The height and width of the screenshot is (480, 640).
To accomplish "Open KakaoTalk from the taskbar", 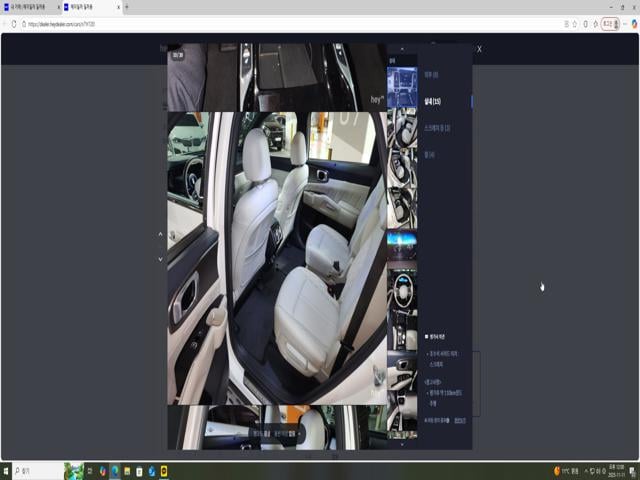I will pyautogui.click(x=164, y=470).
